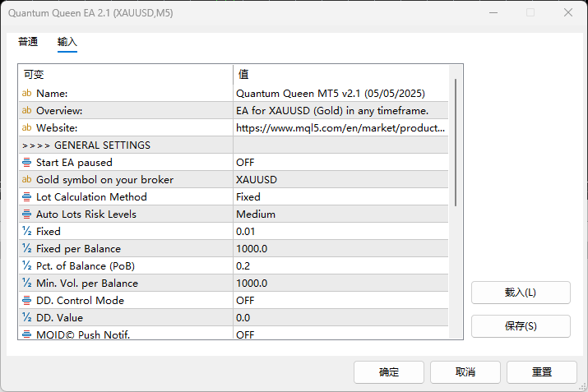Cancel with the 取消 button
The height and width of the screenshot is (392, 588).
click(465, 372)
